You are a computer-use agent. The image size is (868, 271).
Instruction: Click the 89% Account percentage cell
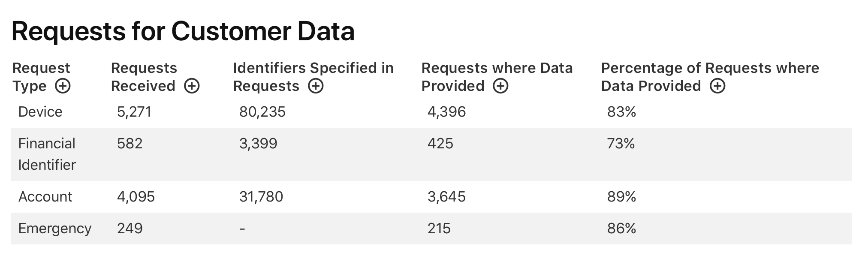pyautogui.click(x=621, y=197)
